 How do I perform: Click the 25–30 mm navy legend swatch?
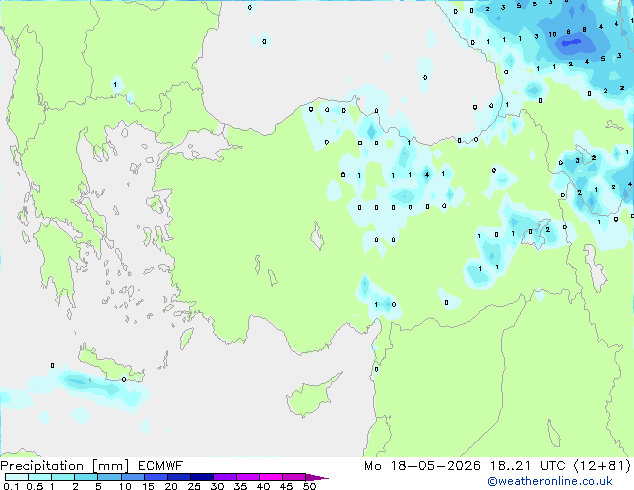(202, 477)
